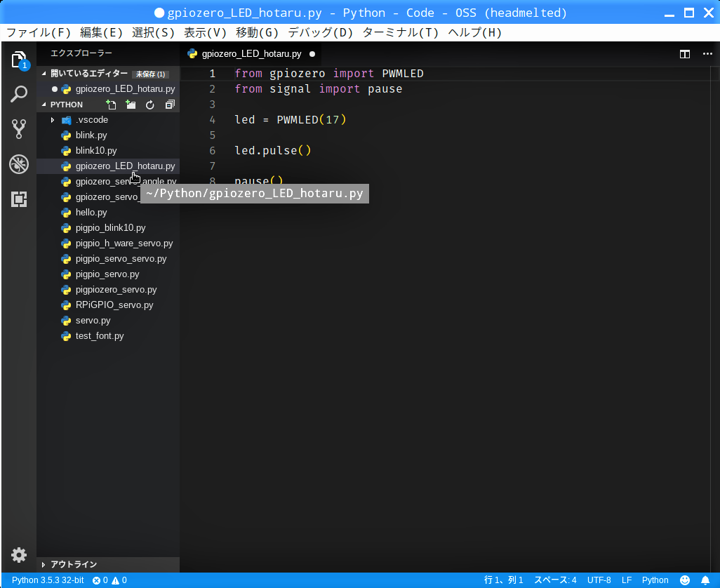The width and height of the screenshot is (720, 588).
Task: Open hello.py in the explorer
Action: [108, 213]
